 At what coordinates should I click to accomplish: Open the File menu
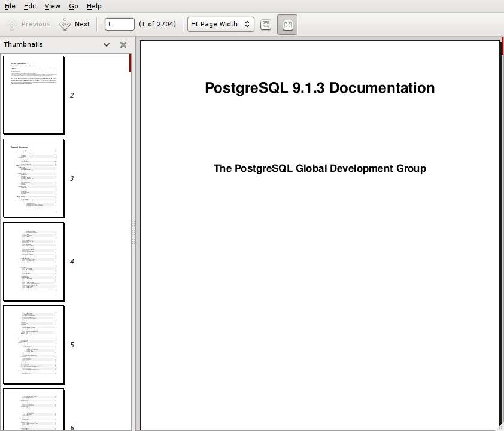coord(10,6)
